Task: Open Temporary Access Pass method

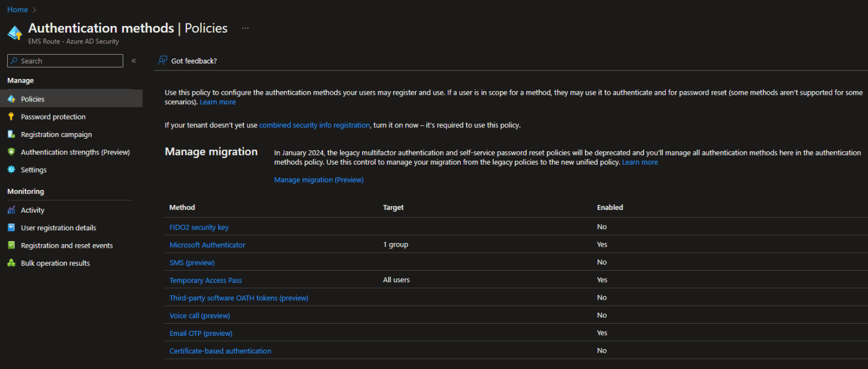Action: (206, 280)
